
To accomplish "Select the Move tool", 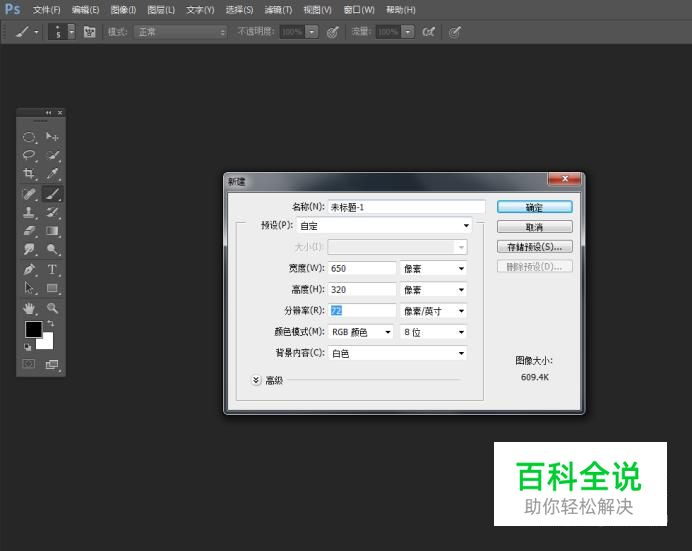I will point(52,137).
